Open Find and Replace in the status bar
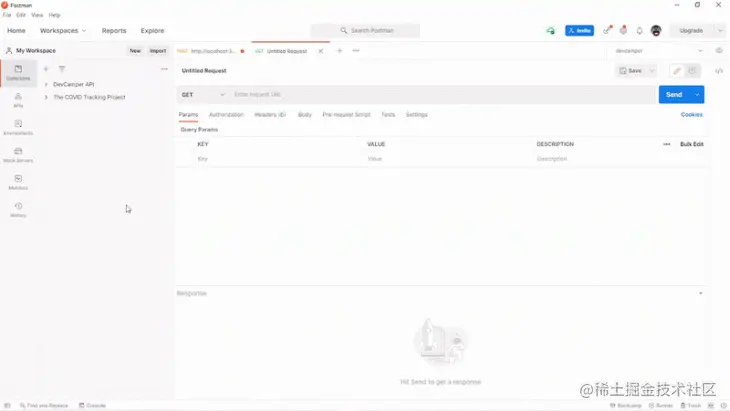Image resolution: width=730 pixels, height=411 pixels. pyautogui.click(x=44, y=405)
